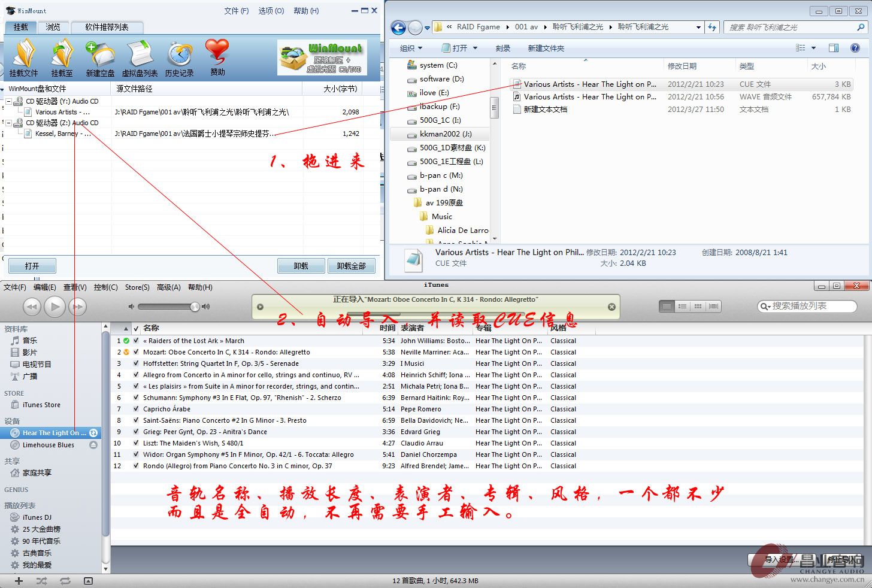The height and width of the screenshot is (588, 872).
Task: Click 新建文件夹 in Explorer toolbar
Action: pyautogui.click(x=546, y=49)
